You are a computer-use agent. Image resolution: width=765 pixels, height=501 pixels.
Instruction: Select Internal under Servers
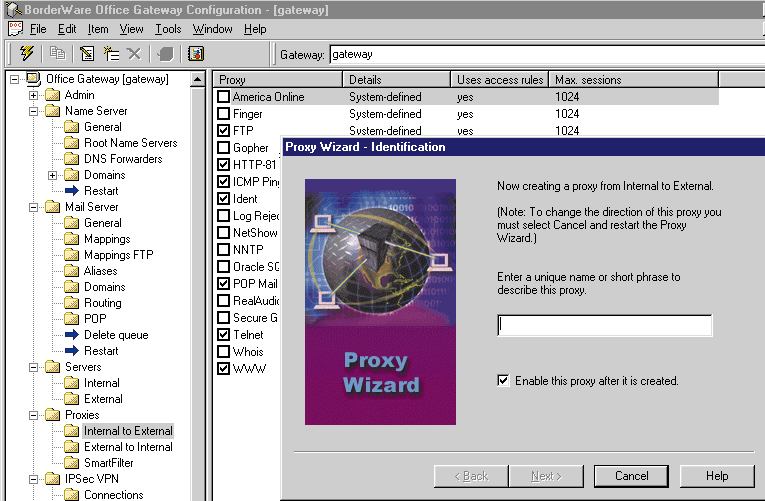tap(101, 383)
